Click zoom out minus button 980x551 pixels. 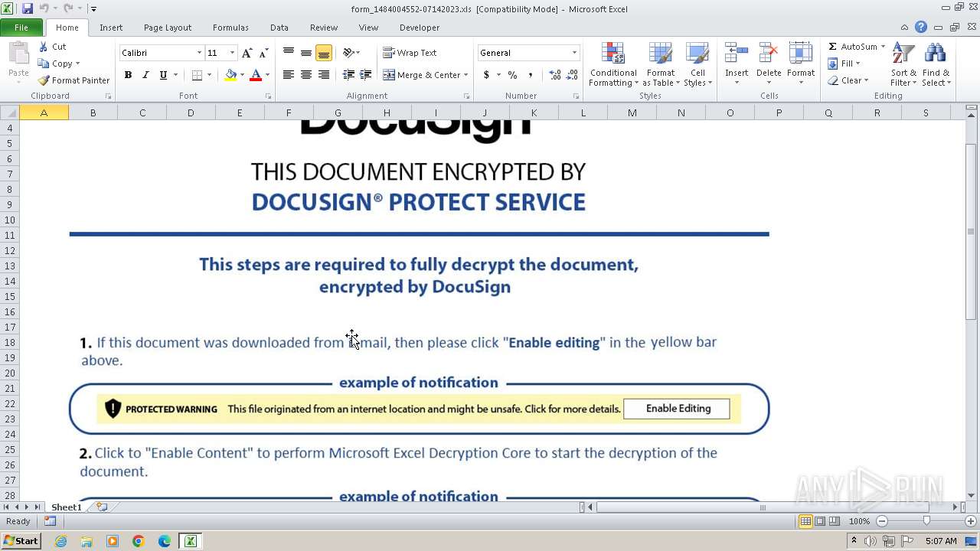point(882,521)
